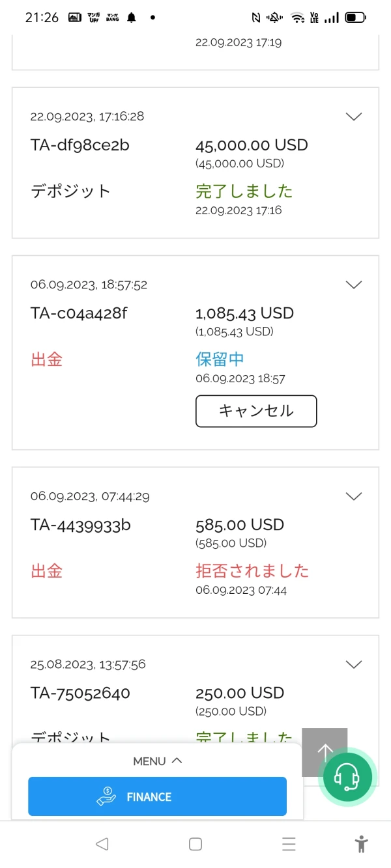Screen dimensions: 391x868
Task: Tap the NFC icon in the status bar
Action: click(x=256, y=18)
